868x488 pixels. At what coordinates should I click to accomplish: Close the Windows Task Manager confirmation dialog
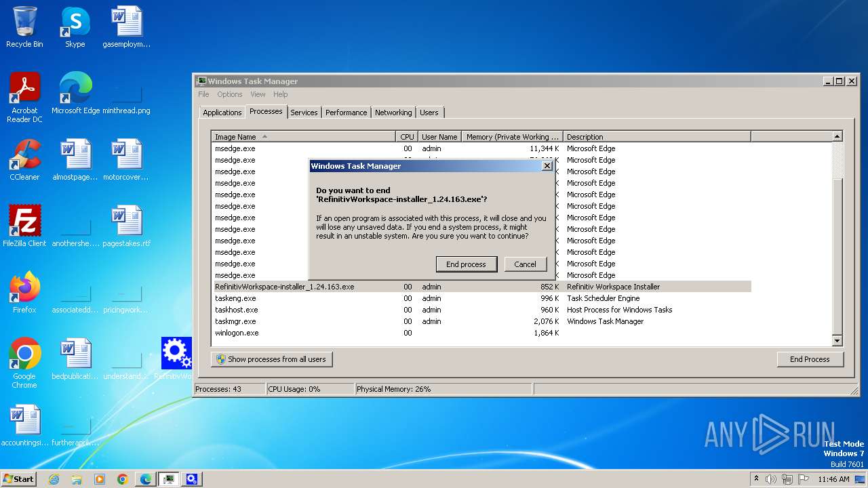coord(547,166)
